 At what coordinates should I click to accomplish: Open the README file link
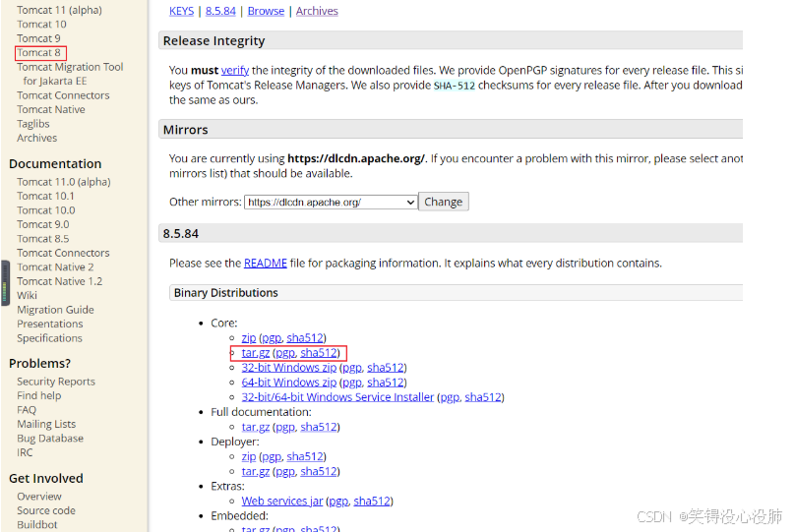(x=266, y=264)
